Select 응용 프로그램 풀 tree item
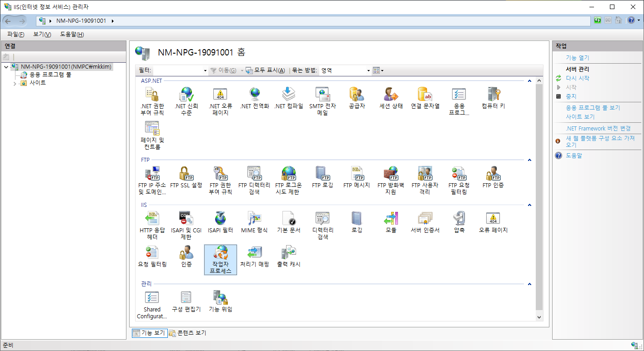This screenshot has width=644, height=351. pyautogui.click(x=50, y=75)
